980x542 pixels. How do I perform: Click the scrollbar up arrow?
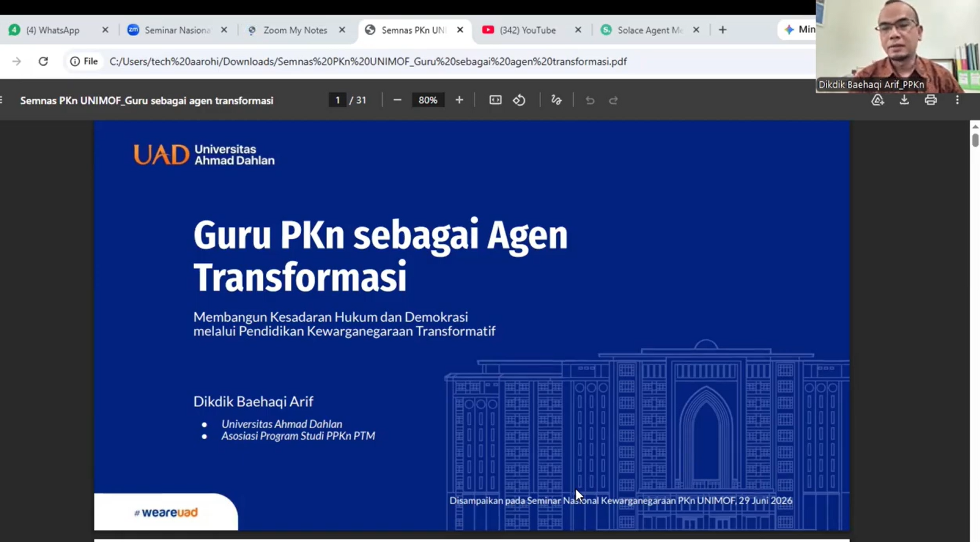point(975,126)
